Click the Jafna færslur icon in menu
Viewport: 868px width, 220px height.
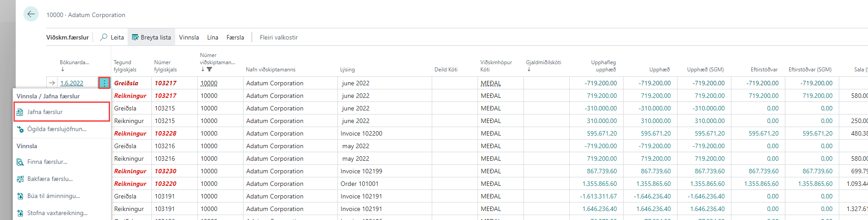(20, 112)
